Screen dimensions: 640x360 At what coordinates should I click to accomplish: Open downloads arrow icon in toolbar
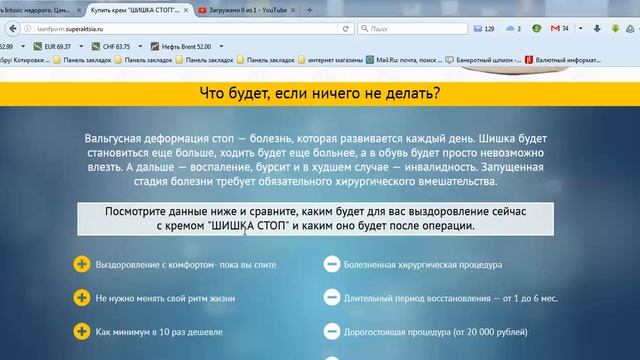click(x=597, y=28)
